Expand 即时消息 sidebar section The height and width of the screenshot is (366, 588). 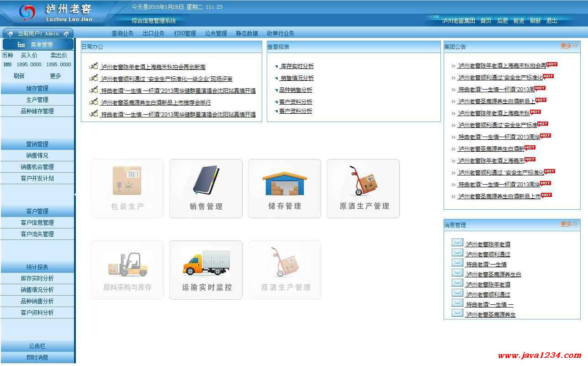click(x=37, y=357)
